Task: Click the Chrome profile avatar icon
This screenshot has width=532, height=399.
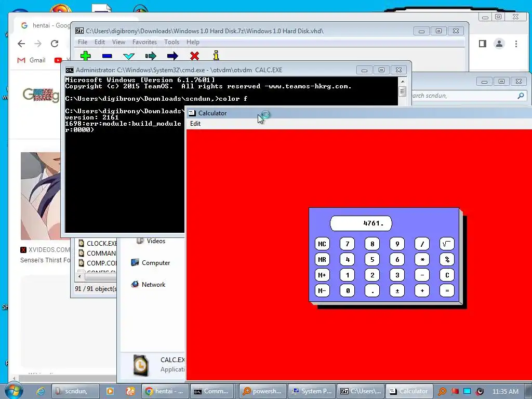Action: click(x=499, y=44)
